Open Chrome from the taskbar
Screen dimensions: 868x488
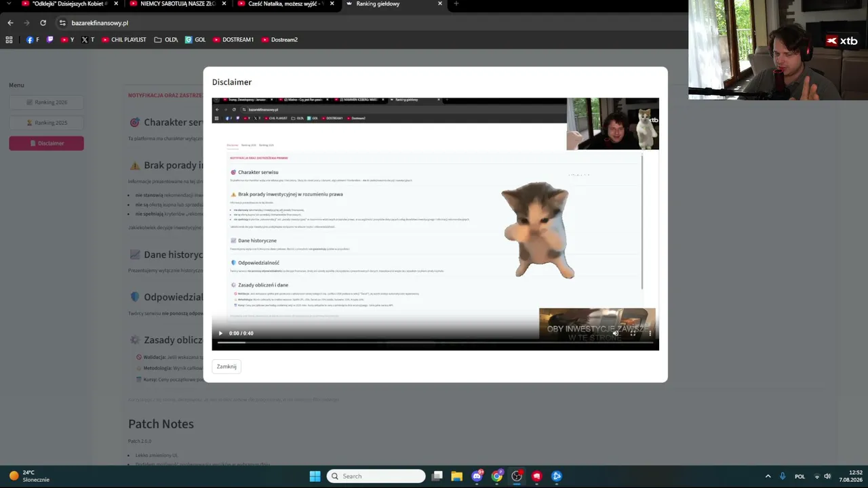tap(497, 476)
